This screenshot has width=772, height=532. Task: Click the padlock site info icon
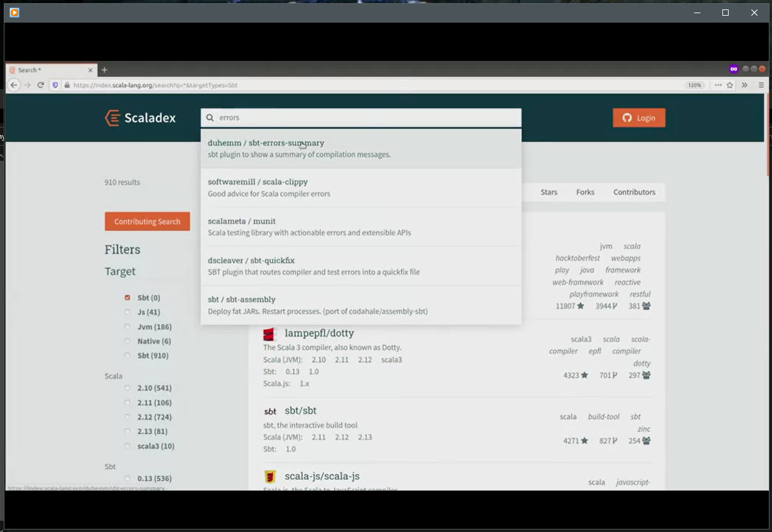coord(67,85)
